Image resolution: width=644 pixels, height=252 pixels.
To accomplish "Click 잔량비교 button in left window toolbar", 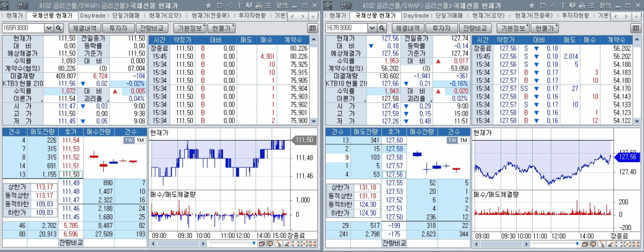I will click(152, 28).
